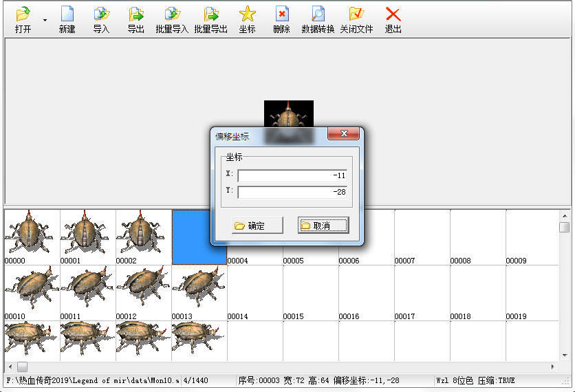This screenshot has height=392, width=575.
Task: Select beetle thumbnail 00012
Action: click(x=143, y=289)
